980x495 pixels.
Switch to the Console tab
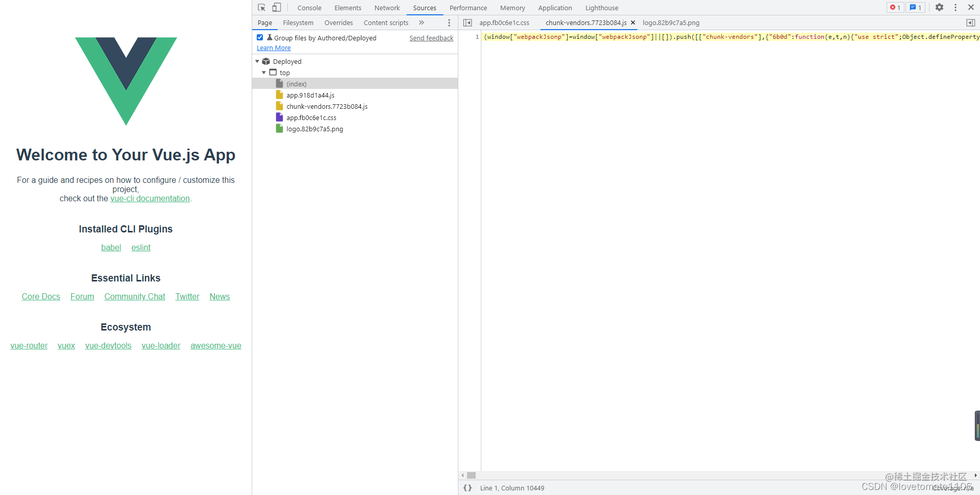(x=309, y=8)
